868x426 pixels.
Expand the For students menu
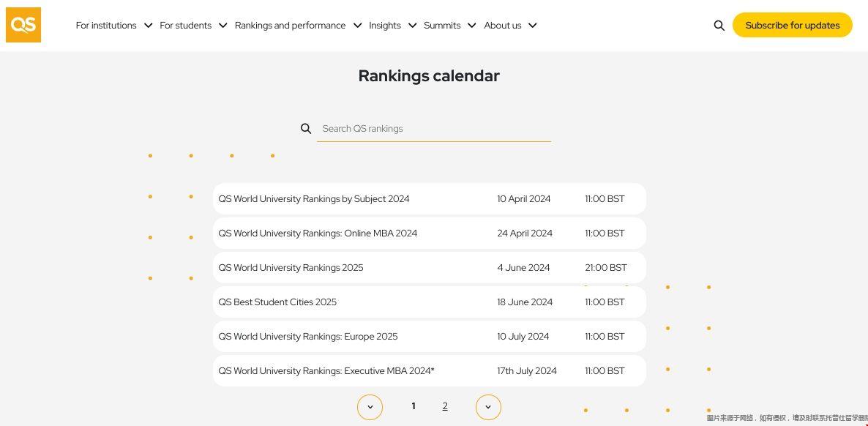[x=193, y=26]
